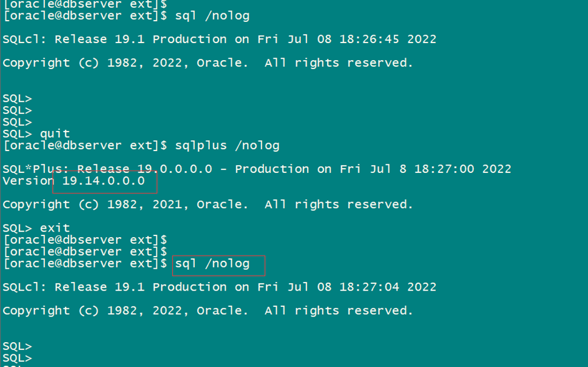Click the boxed sql /nolog command
Viewport: 588px width, 367px height.
click(x=212, y=264)
